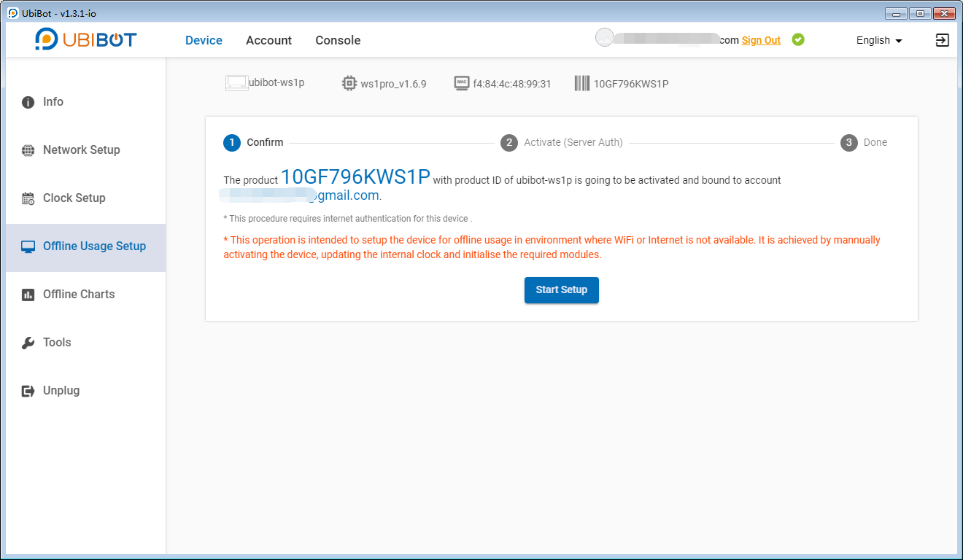
Task: Click step 1 Confirm circle
Action: point(232,142)
